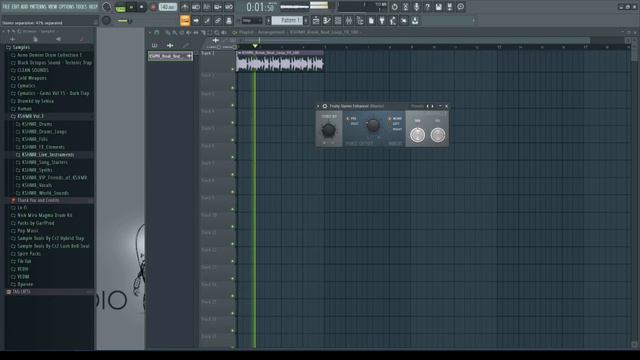The width and height of the screenshot is (640, 360).
Task: Mute Track 5 using its green dot
Action: click(233, 140)
